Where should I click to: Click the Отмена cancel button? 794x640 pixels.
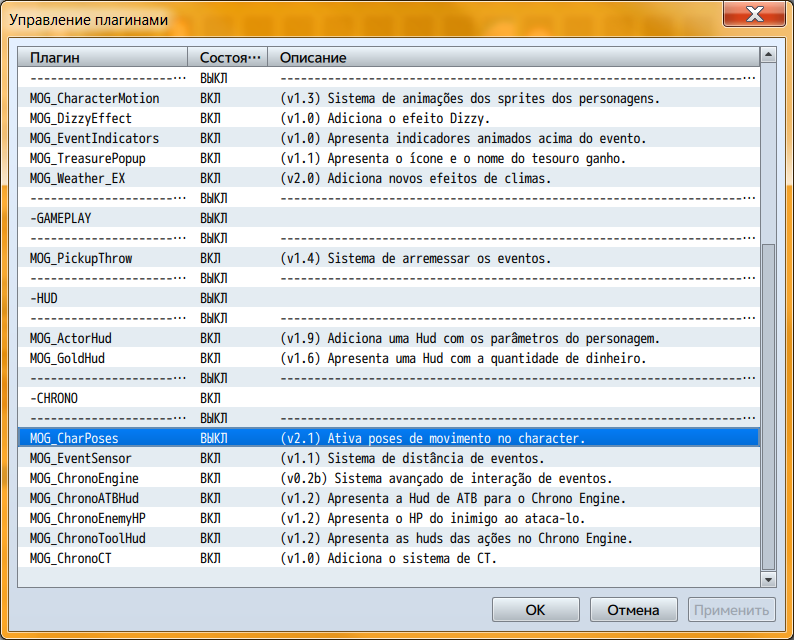(634, 609)
